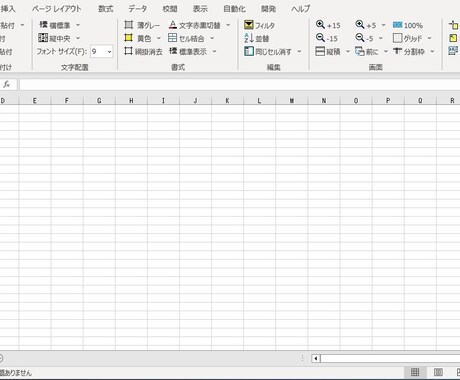Click the 標準表示 standard format icon

[173, 51]
